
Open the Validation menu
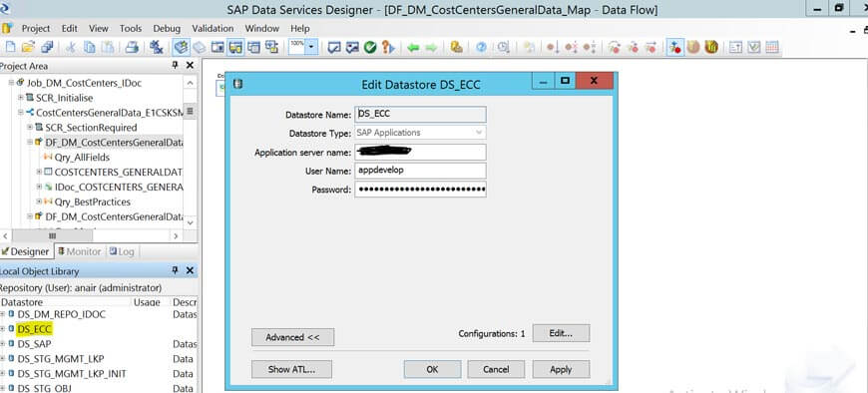click(x=213, y=28)
